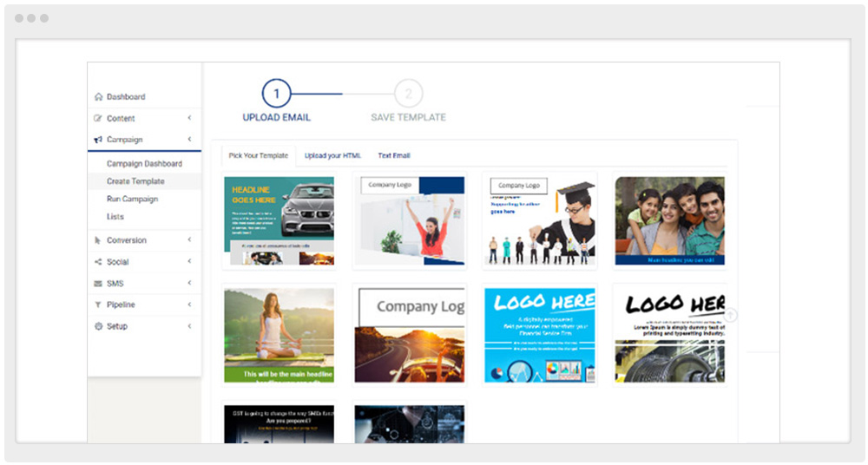
Task: Select the blue LOGO HERE template
Action: click(540, 335)
